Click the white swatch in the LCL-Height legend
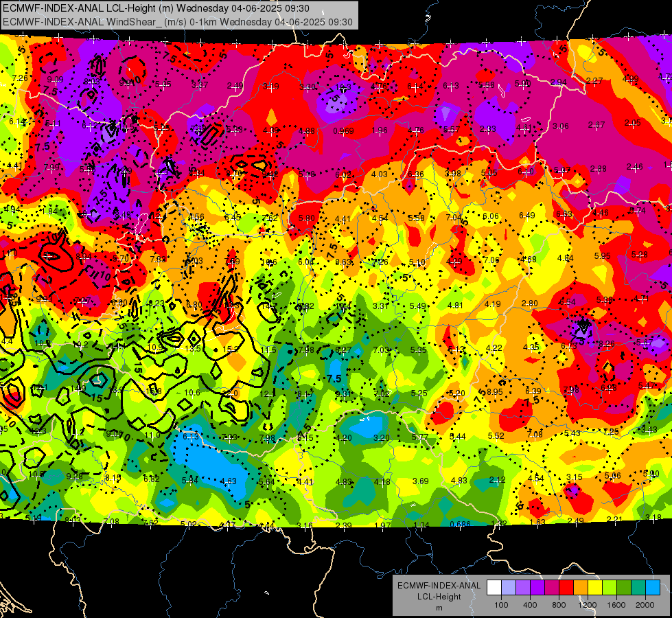 coord(494,588)
